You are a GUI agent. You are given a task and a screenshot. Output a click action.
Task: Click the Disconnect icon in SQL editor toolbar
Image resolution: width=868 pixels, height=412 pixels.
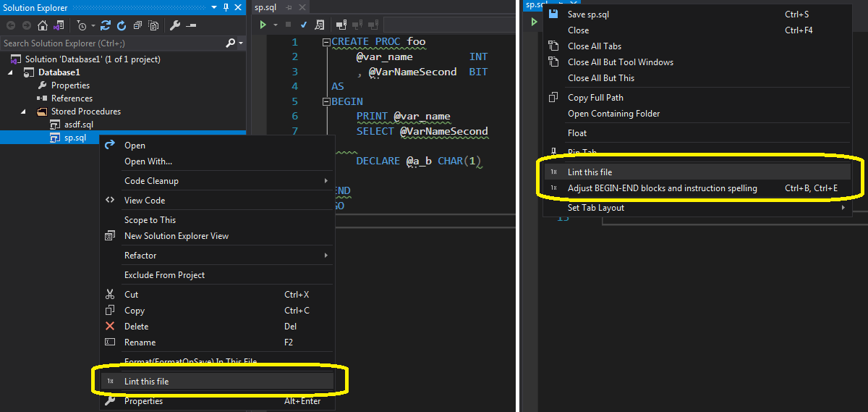pos(357,25)
